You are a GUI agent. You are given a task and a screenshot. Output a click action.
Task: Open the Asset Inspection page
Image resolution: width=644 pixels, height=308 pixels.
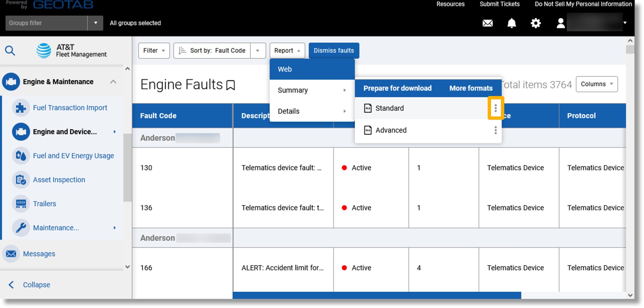pos(59,180)
